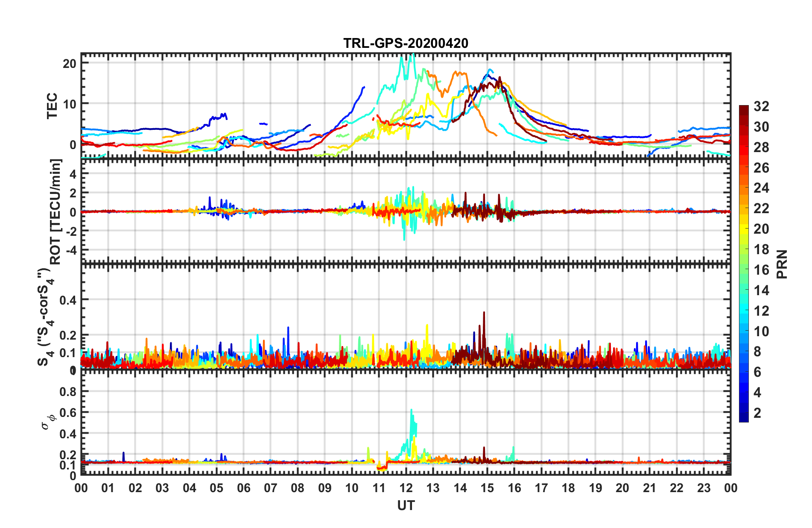The width and height of the screenshot is (812, 528).
Task: Click the 20 tick on the TEC axis
Action: click(69, 63)
